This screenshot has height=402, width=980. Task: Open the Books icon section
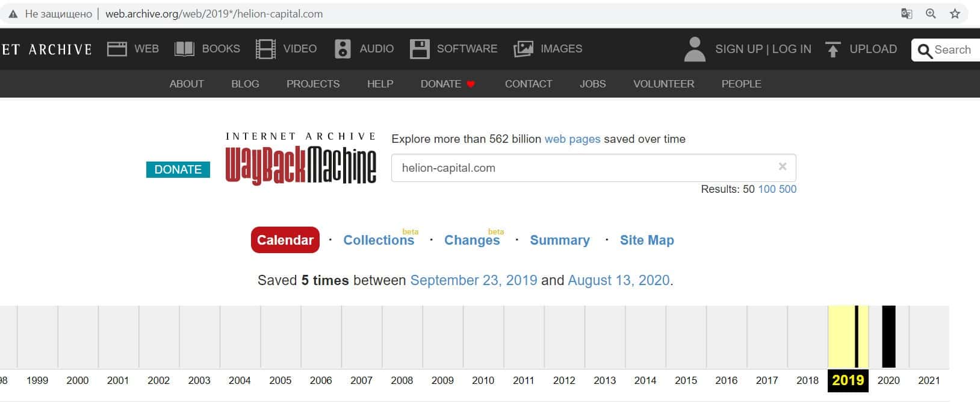coord(184,49)
